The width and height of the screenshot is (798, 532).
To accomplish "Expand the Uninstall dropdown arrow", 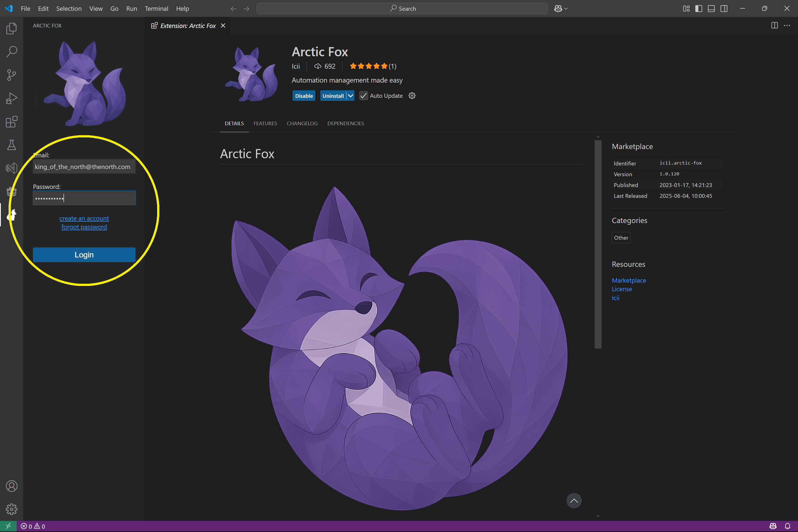I will tap(351, 96).
